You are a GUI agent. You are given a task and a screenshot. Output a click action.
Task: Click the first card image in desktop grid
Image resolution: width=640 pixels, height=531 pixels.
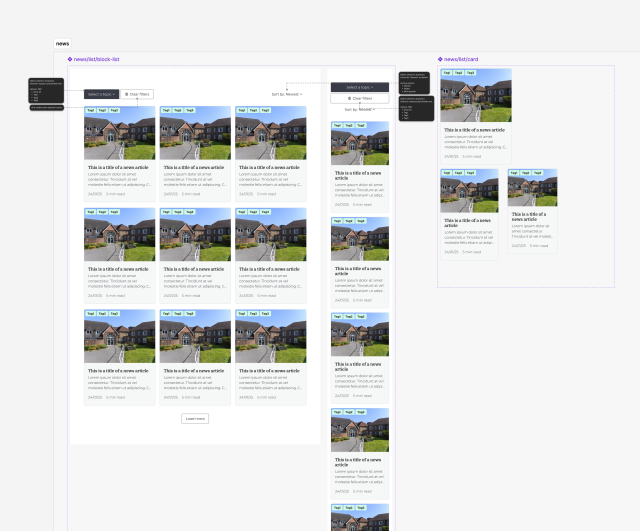[120, 133]
